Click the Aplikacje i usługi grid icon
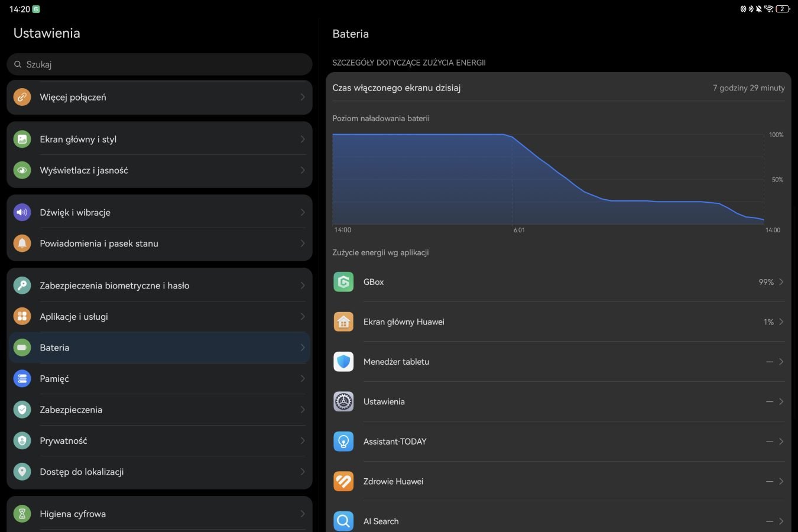Screen dimensions: 798x532 [x=22, y=316]
